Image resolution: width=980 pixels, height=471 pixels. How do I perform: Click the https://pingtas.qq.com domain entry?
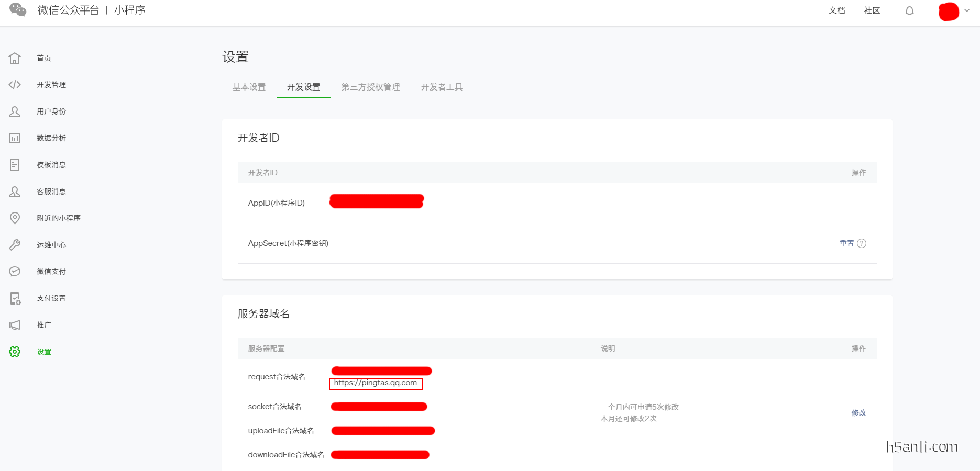pos(376,383)
